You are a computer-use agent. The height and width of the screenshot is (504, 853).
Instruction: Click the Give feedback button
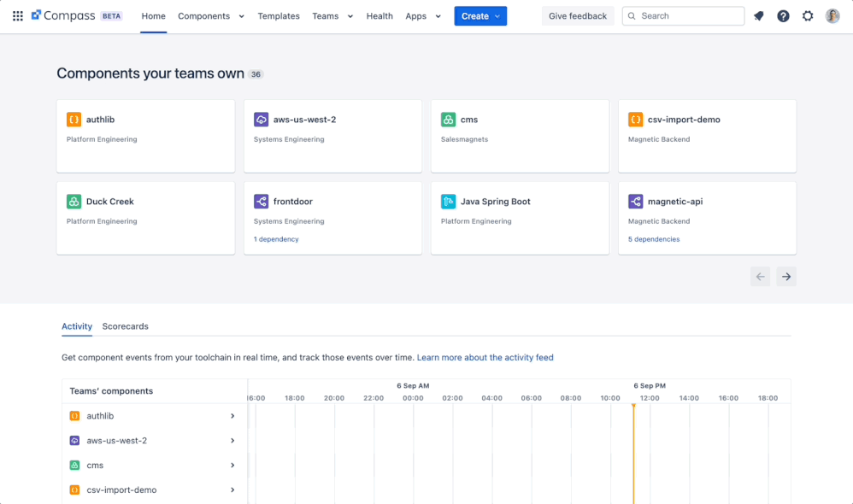(578, 15)
